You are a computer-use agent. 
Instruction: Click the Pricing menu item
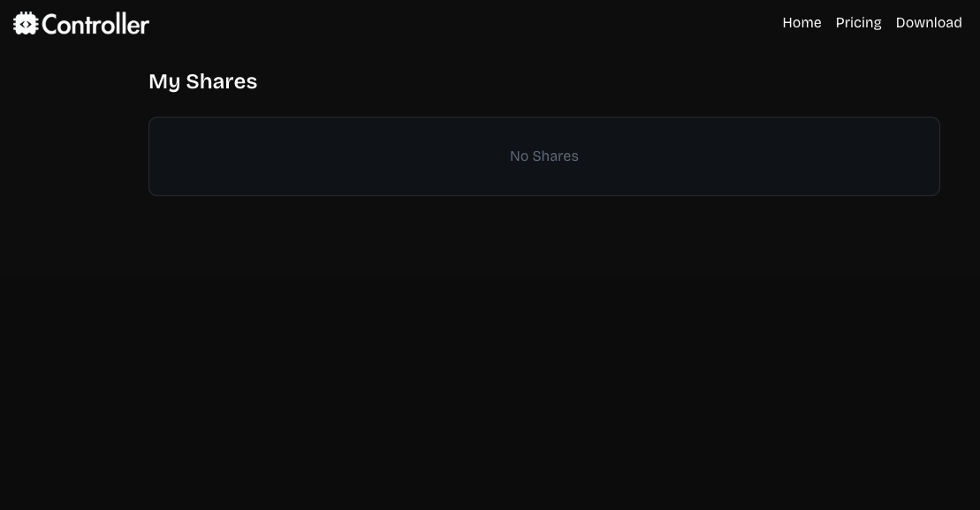point(858,23)
